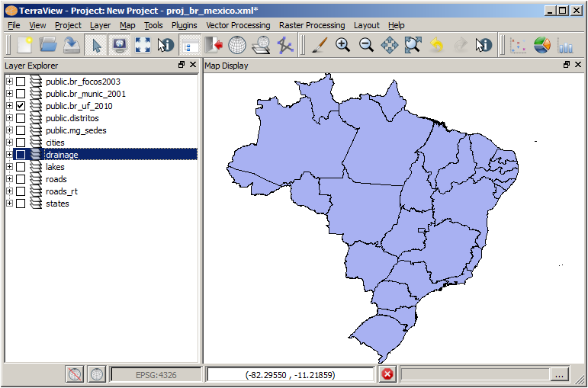Expand the public.mg_sedes tree node
Image resolution: width=588 pixels, height=388 pixels.
tap(9, 130)
